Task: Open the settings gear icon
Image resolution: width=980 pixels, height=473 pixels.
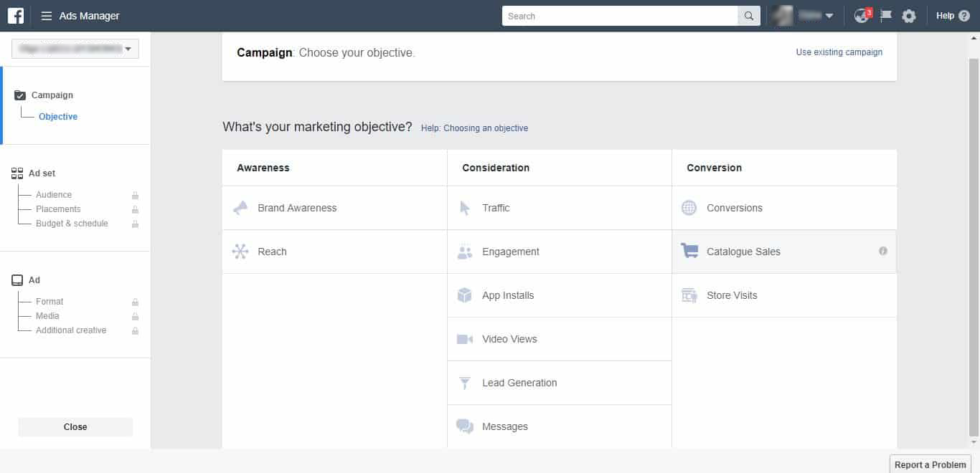Action: pos(909,16)
